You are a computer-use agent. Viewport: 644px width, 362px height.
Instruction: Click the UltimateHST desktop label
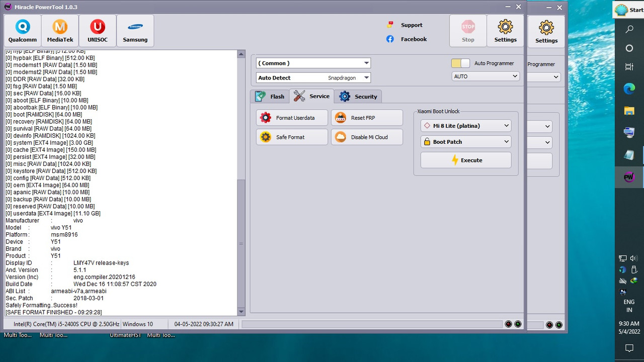125,335
